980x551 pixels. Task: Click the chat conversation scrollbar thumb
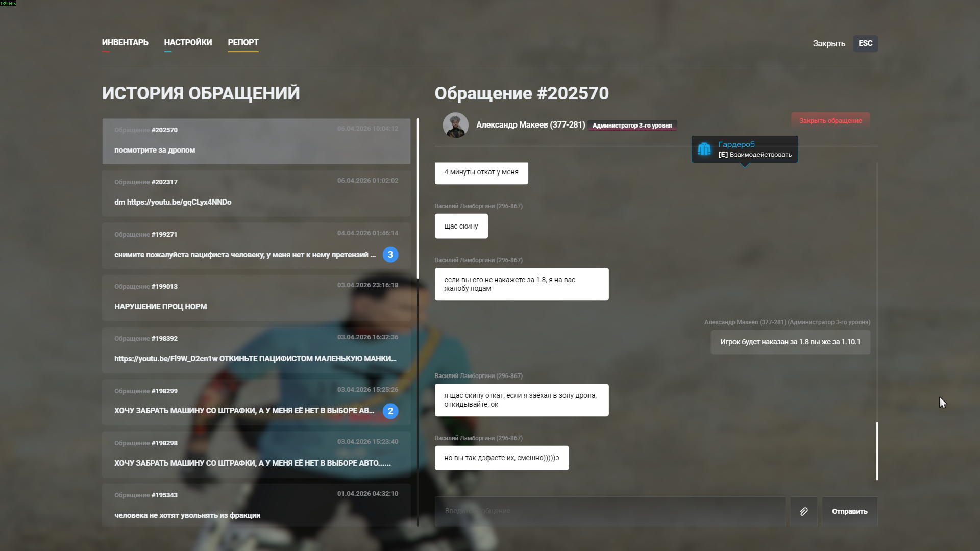click(x=877, y=451)
